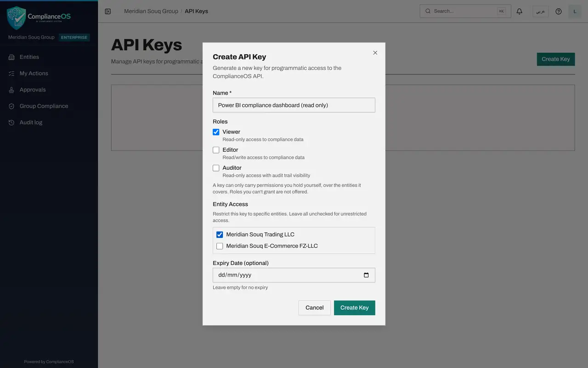Click the ENTERPRISE plan badge
The image size is (588, 368).
tap(74, 38)
